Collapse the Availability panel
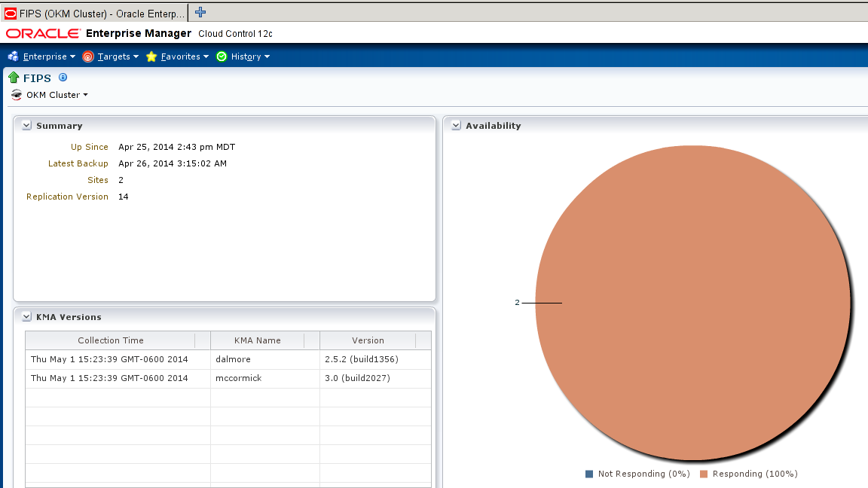 (x=456, y=126)
